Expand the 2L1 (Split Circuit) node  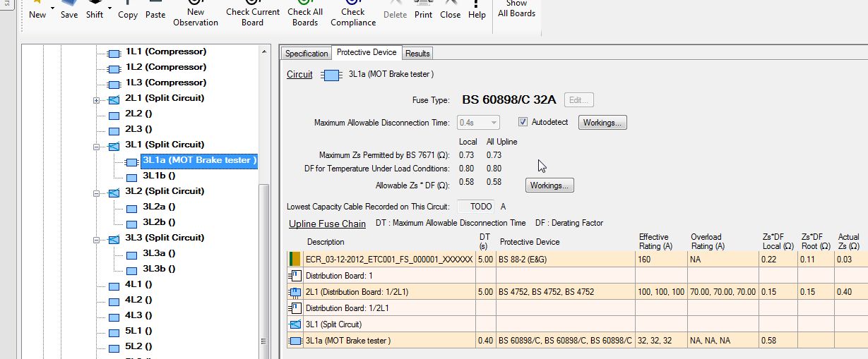pyautogui.click(x=96, y=100)
